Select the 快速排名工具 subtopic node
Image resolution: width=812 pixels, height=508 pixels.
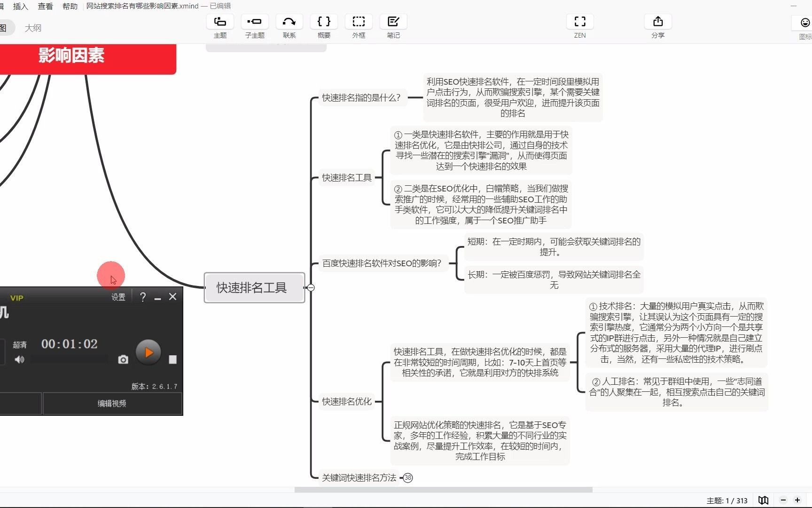coord(347,178)
